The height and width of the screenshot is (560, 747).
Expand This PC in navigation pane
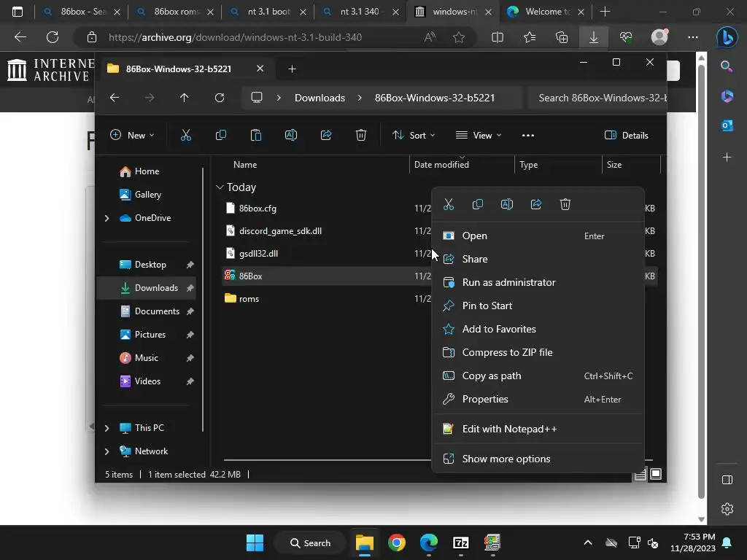[x=107, y=428]
